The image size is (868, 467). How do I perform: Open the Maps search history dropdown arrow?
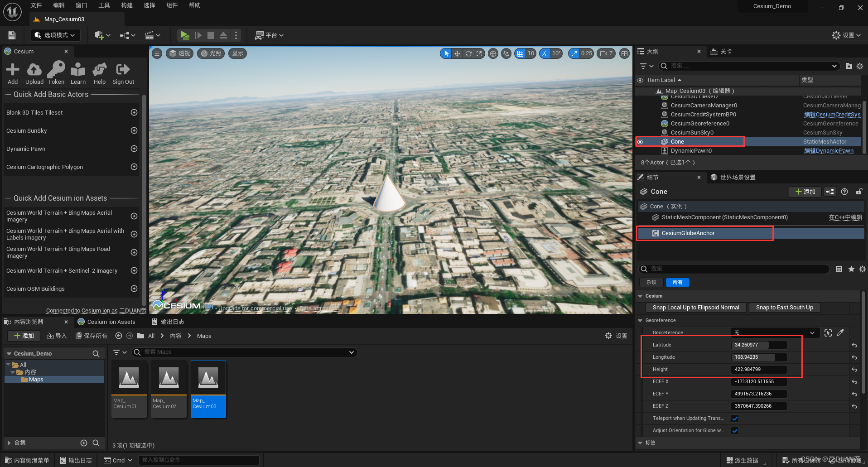351,352
